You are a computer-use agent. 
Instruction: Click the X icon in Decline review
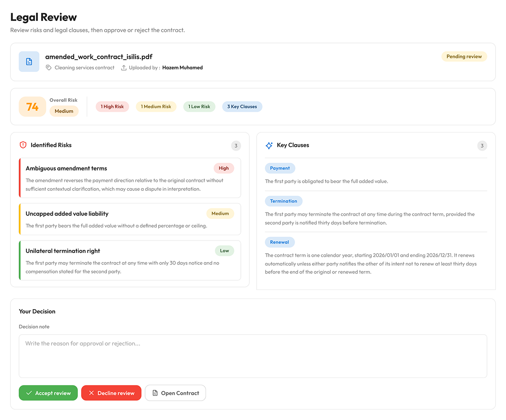pos(91,393)
